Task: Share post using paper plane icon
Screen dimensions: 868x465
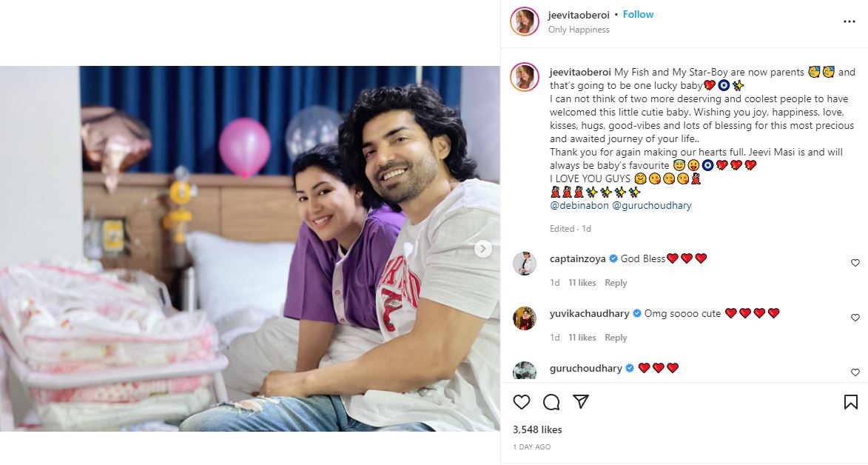Action: (x=580, y=402)
